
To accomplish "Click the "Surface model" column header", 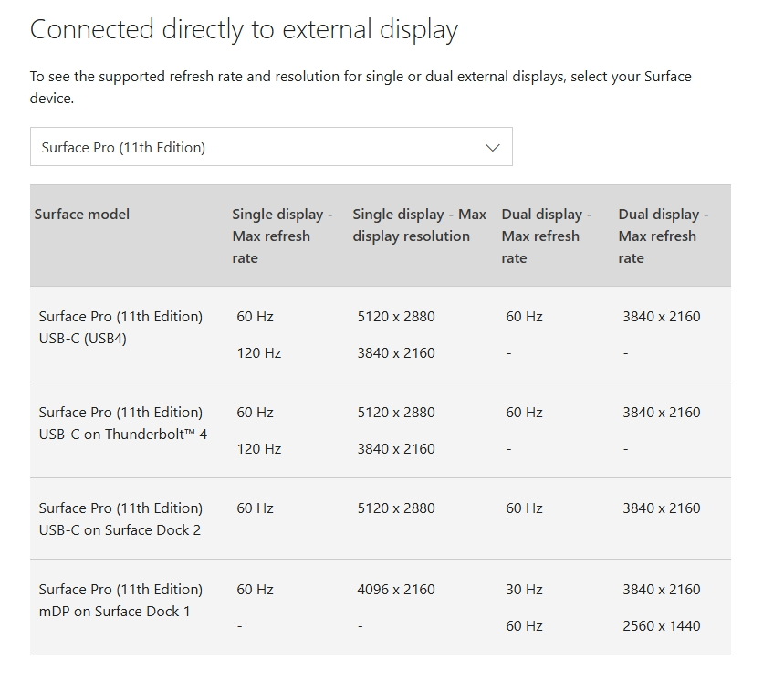I will click(82, 215).
